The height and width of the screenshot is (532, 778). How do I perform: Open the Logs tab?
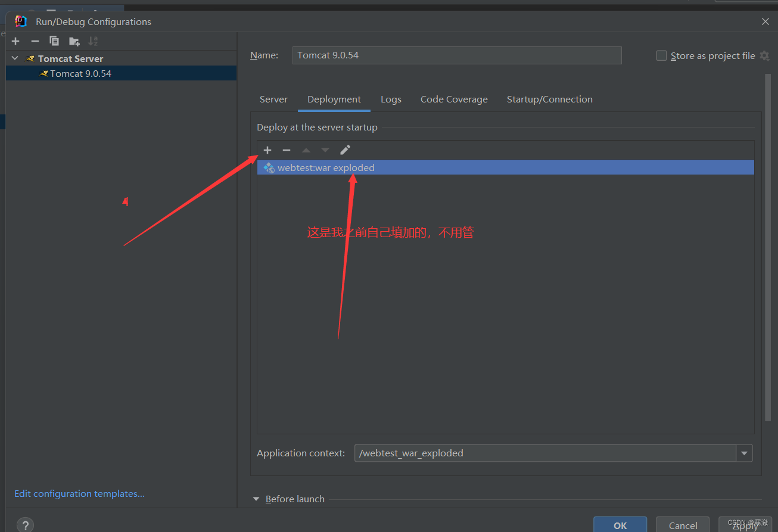pyautogui.click(x=391, y=99)
